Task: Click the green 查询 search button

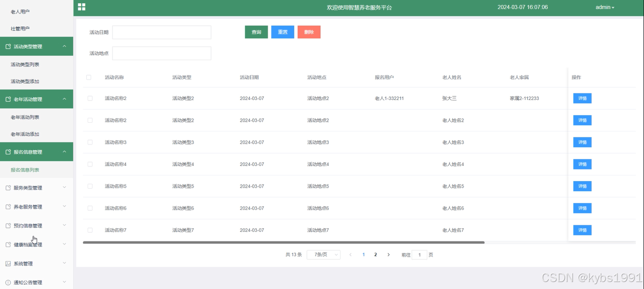Action: (x=256, y=32)
